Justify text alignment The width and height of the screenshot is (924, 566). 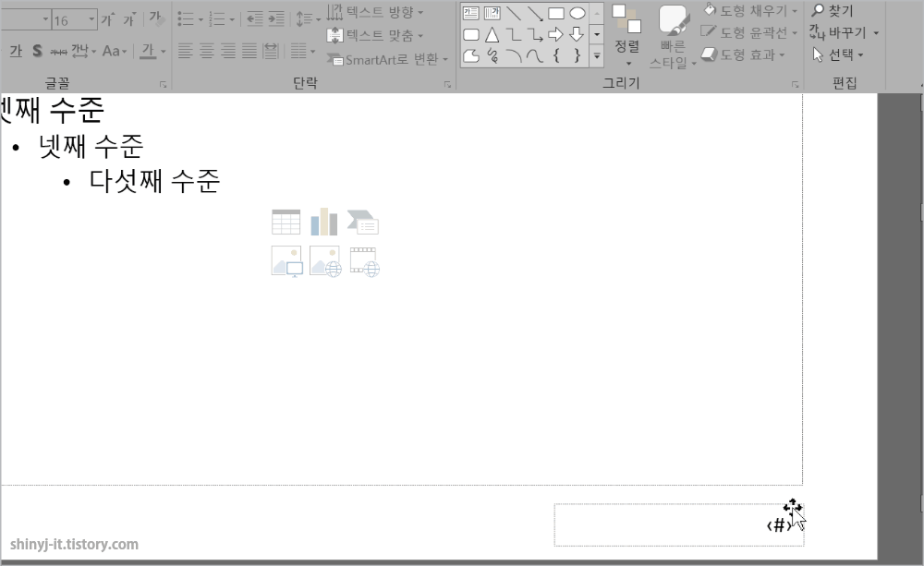(249, 52)
